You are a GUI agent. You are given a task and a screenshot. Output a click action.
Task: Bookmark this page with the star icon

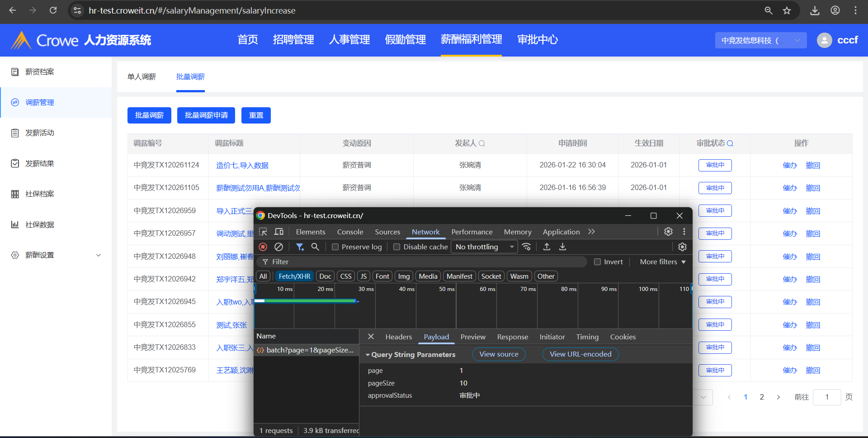tap(787, 10)
